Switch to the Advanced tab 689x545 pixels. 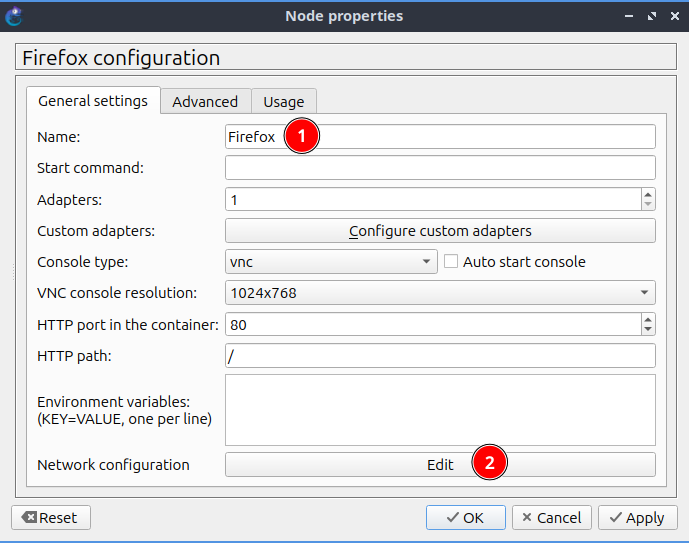tap(205, 101)
